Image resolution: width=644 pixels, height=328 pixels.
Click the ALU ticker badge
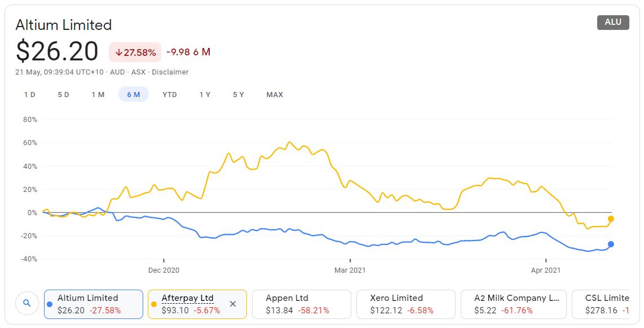click(x=613, y=23)
